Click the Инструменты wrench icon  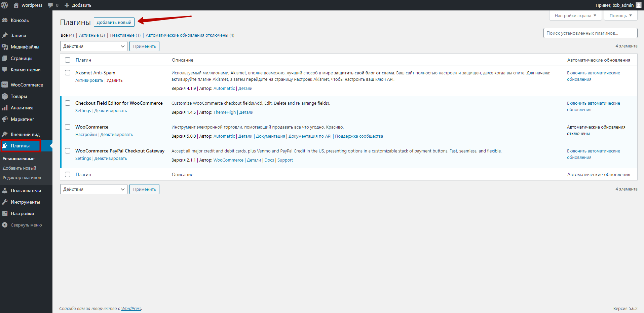point(5,202)
